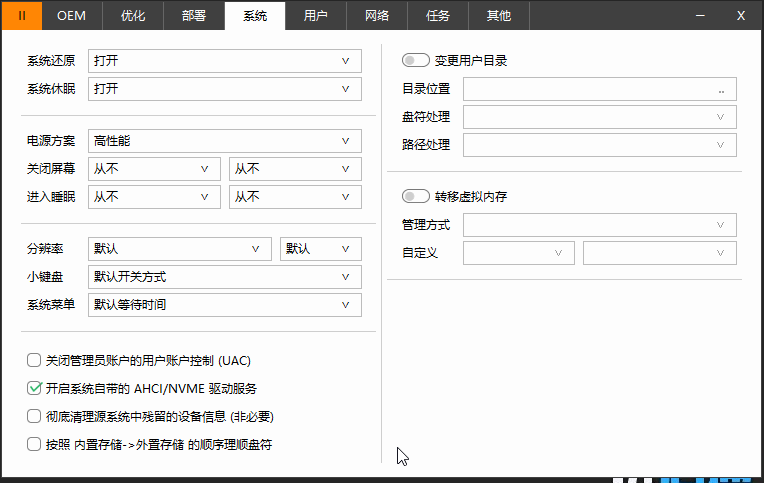Screen dimensions: 764x483
Task: Check 彻底清理源系统中残留的设备信息 option
Action: click(34, 416)
